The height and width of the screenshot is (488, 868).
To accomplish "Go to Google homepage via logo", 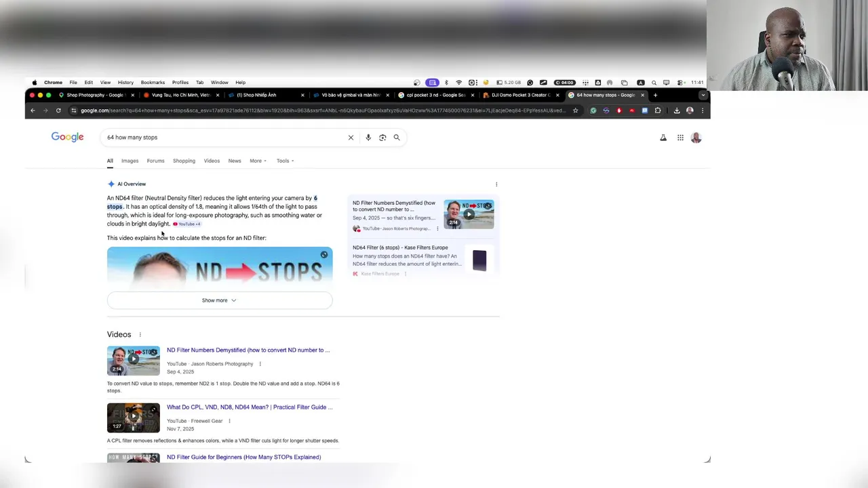I will click(x=67, y=137).
